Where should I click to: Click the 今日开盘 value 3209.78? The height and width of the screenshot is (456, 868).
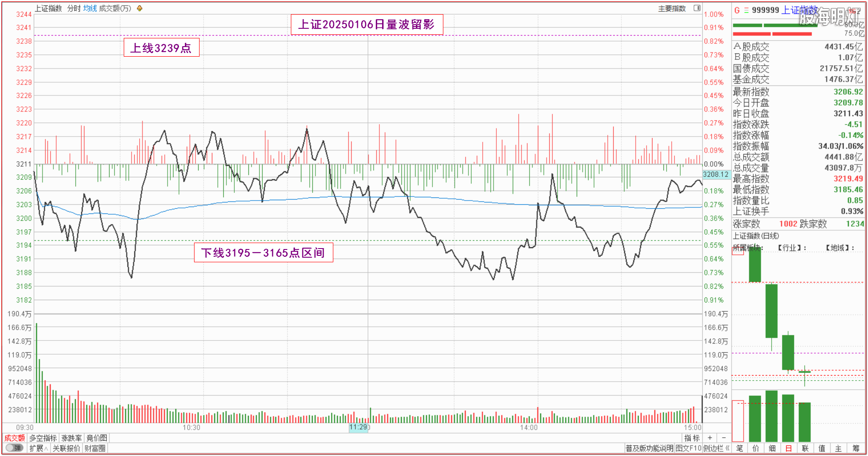coord(848,103)
